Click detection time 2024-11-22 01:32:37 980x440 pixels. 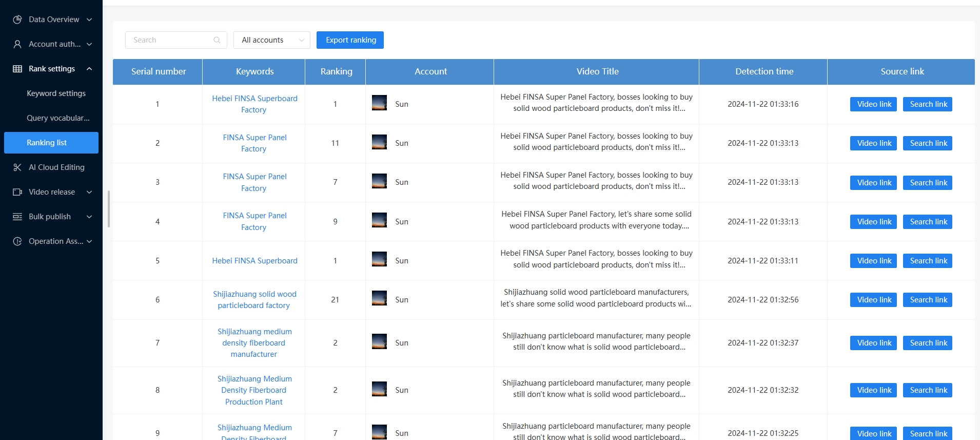pos(763,343)
